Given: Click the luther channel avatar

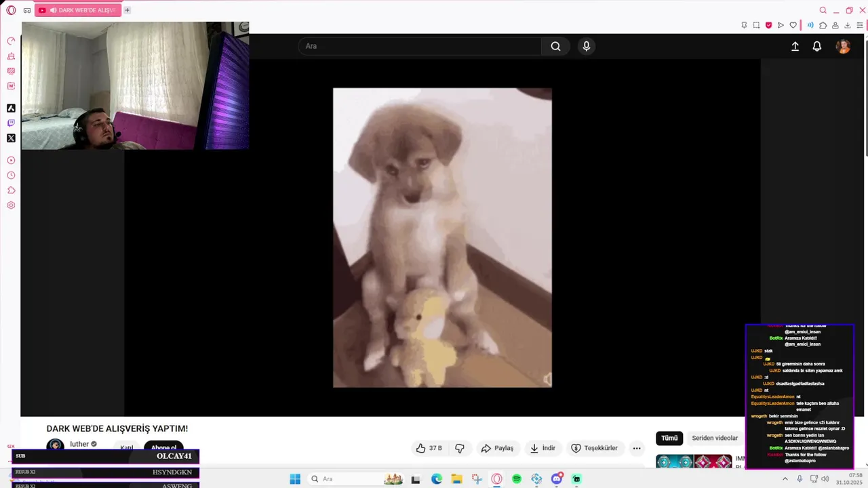Looking at the screenshot, I should (x=55, y=445).
